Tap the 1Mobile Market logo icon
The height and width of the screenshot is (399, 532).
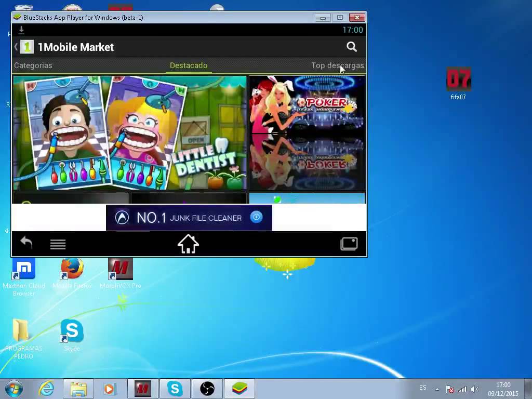point(27,47)
